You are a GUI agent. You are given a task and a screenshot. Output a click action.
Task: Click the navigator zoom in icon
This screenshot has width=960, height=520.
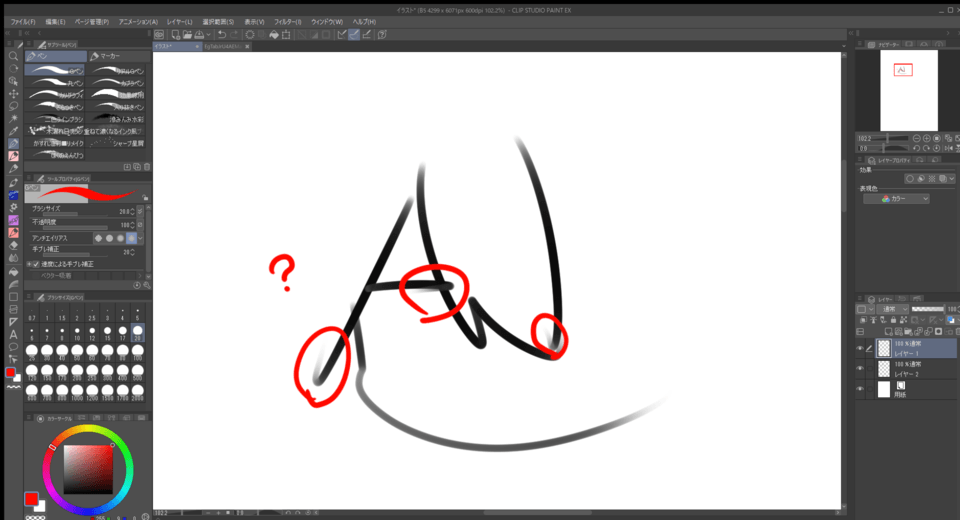pos(926,139)
